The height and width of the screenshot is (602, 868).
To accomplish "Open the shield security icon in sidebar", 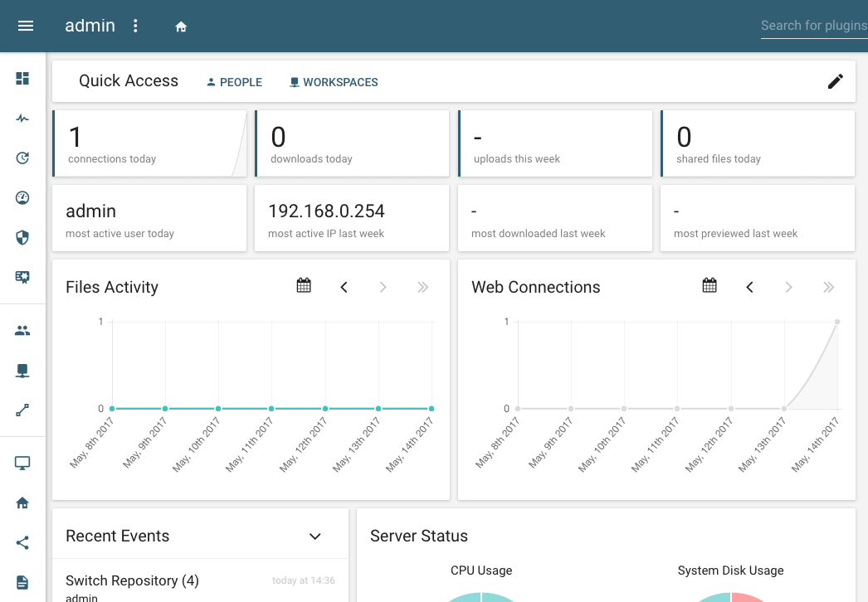I will [22, 238].
